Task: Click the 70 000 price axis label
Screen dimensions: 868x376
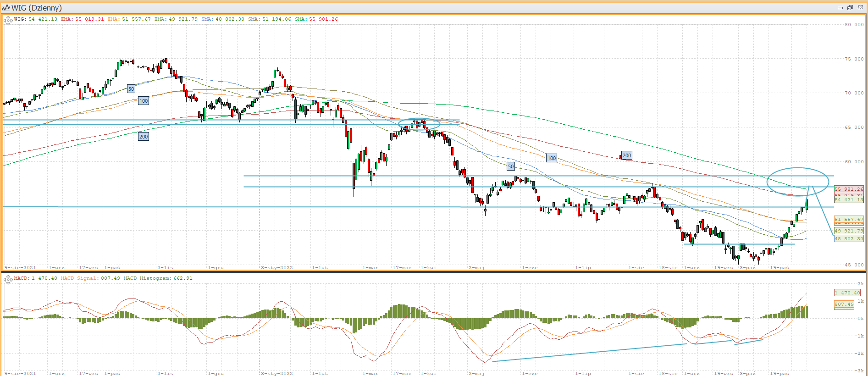Action: (854, 93)
